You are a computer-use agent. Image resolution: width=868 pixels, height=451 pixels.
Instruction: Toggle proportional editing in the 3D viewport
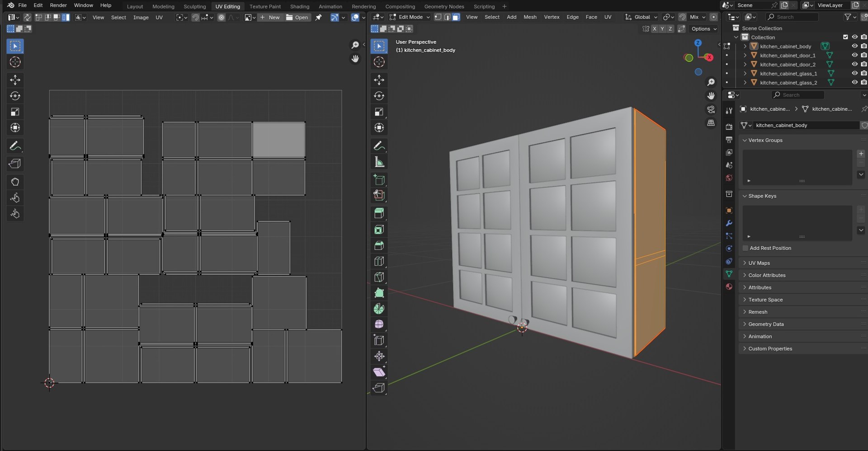[x=713, y=17]
